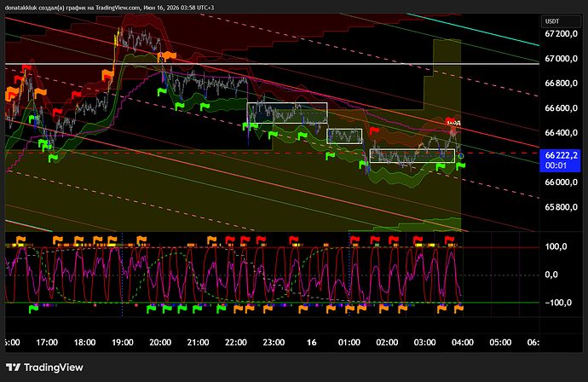588x382 pixels.
Task: Click the red entry flag label near 66 400
Action: coord(453,122)
